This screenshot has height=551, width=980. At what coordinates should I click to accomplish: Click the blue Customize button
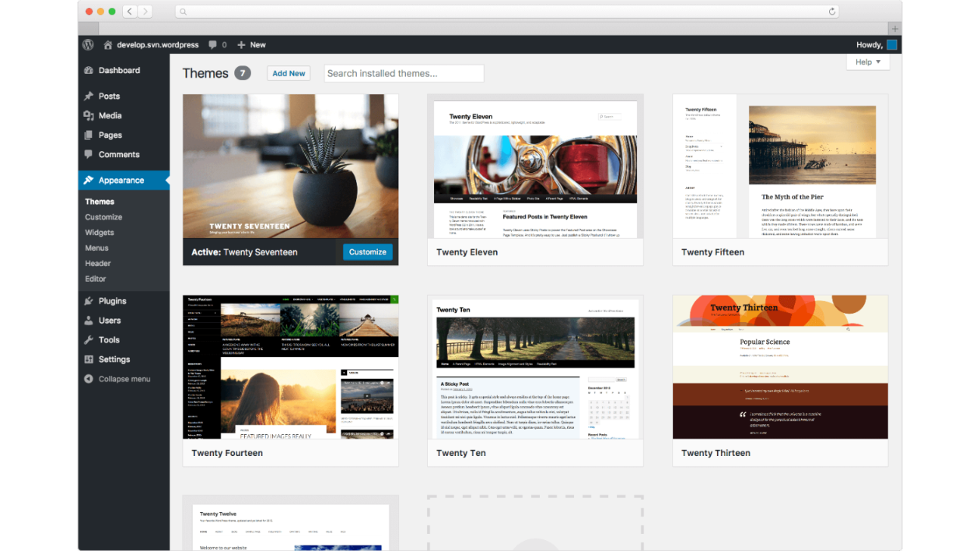pos(368,252)
